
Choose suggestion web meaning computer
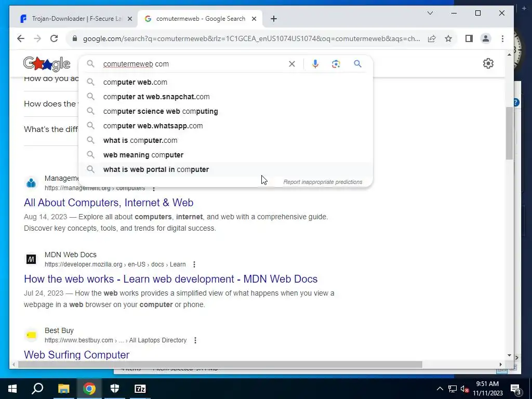tap(225, 155)
